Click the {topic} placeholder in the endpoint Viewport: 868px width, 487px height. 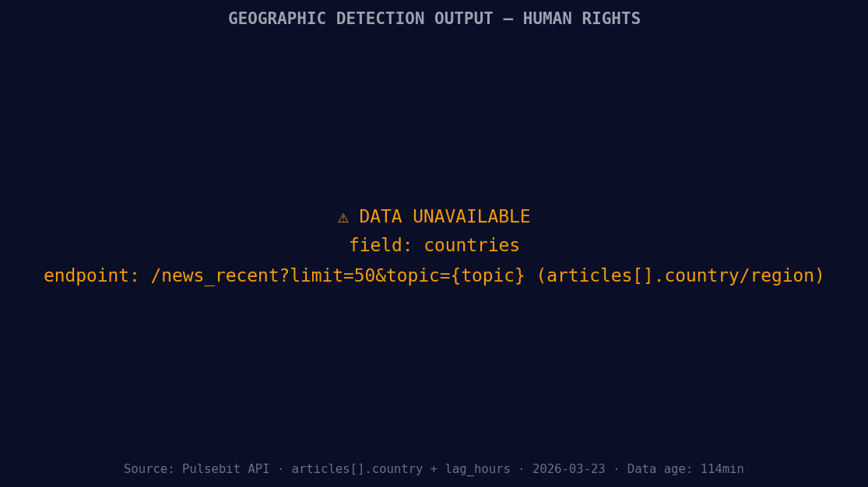click(x=487, y=276)
